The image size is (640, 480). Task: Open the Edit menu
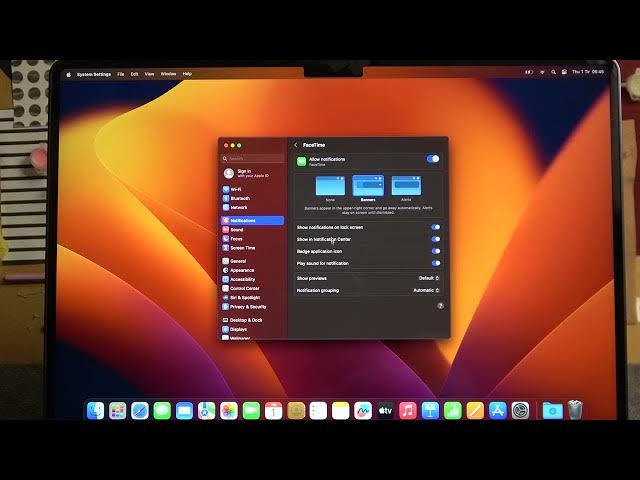coord(134,74)
